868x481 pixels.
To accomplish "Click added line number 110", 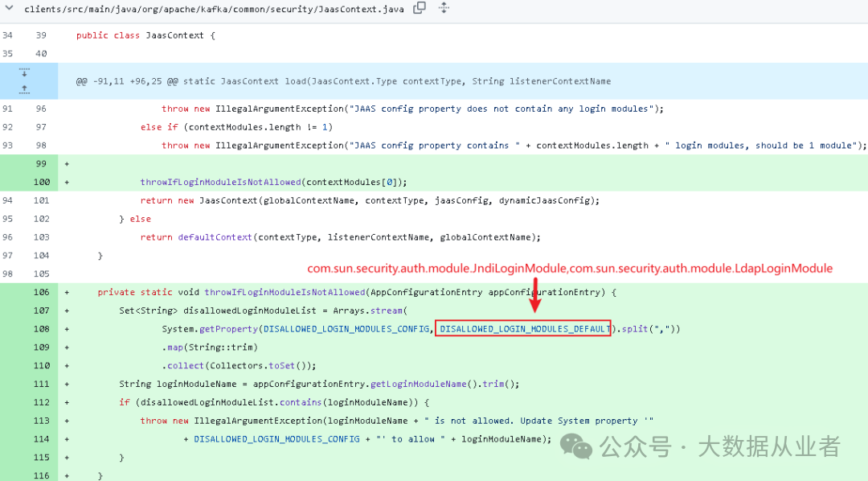I will coord(42,365).
